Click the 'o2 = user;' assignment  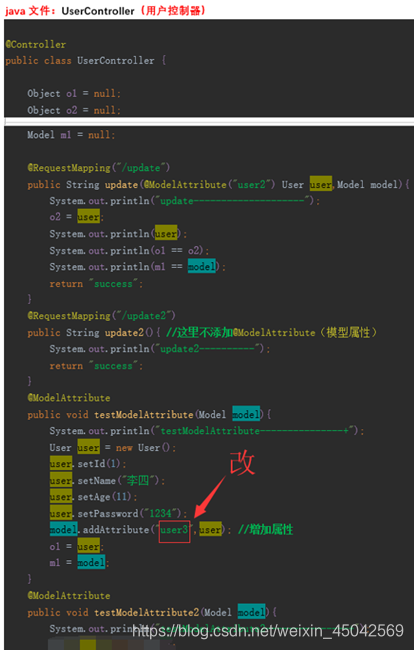77,217
